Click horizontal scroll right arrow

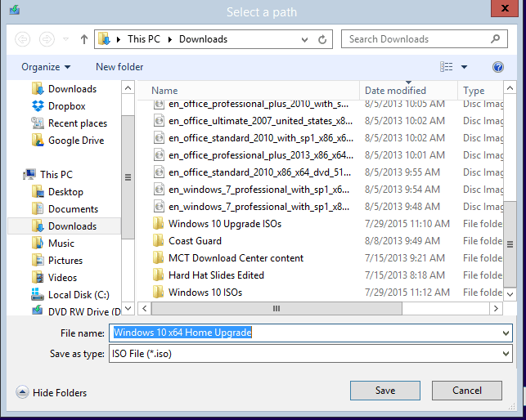pos(496,308)
